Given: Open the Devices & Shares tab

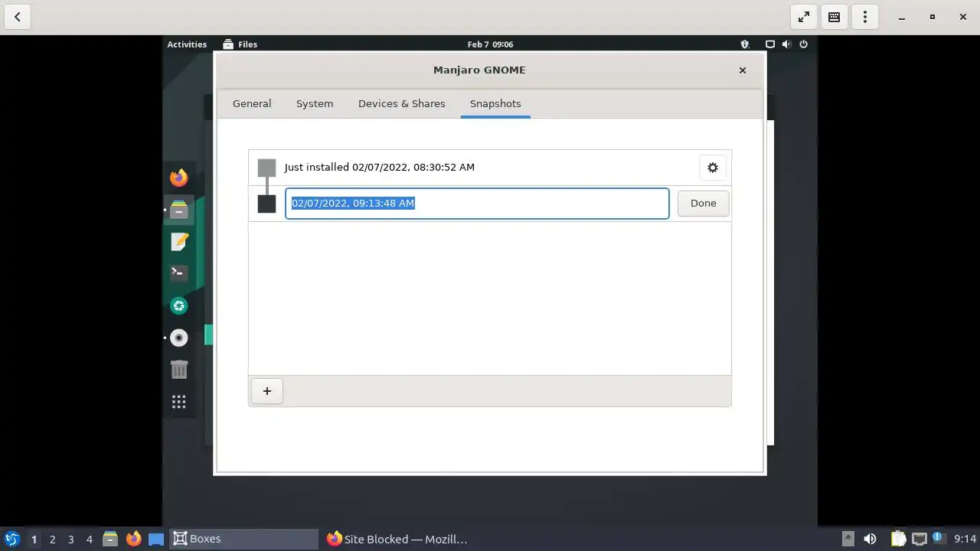Looking at the screenshot, I should click(401, 103).
